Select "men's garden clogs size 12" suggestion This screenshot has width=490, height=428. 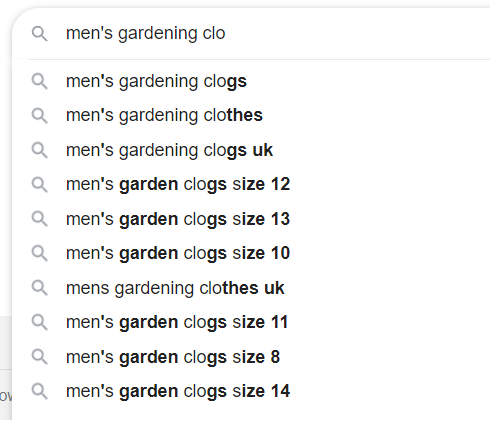click(x=251, y=184)
